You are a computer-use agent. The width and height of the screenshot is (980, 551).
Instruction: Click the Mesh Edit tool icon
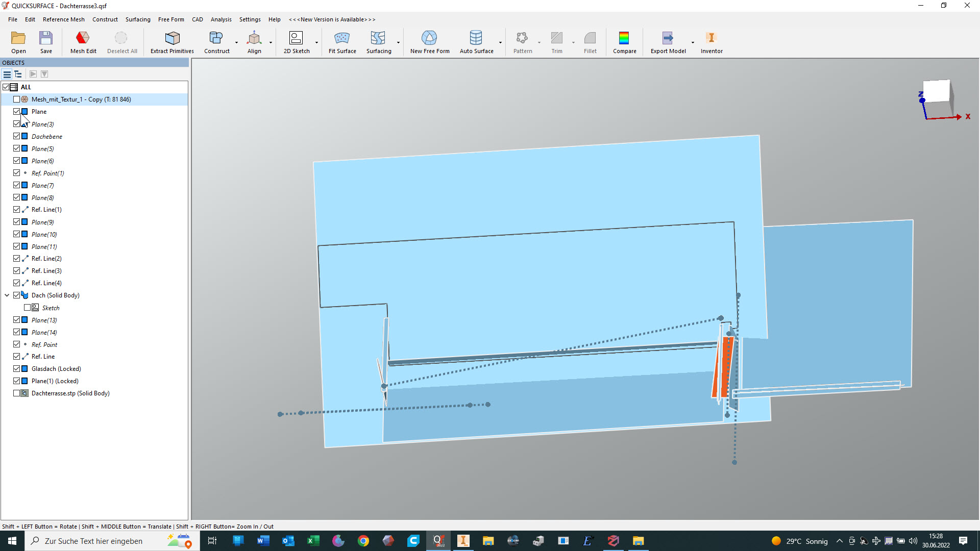click(x=83, y=38)
